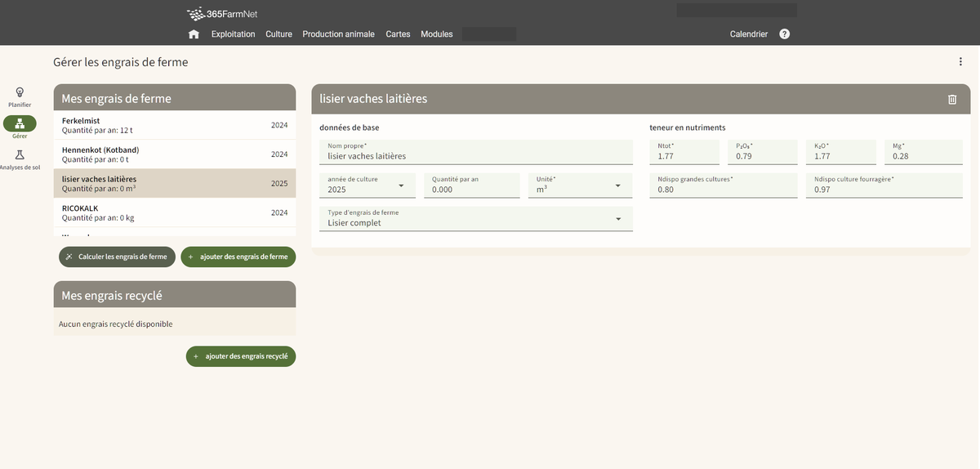This screenshot has width=980, height=469.
Task: Open the Exploitation menu
Action: [x=233, y=34]
